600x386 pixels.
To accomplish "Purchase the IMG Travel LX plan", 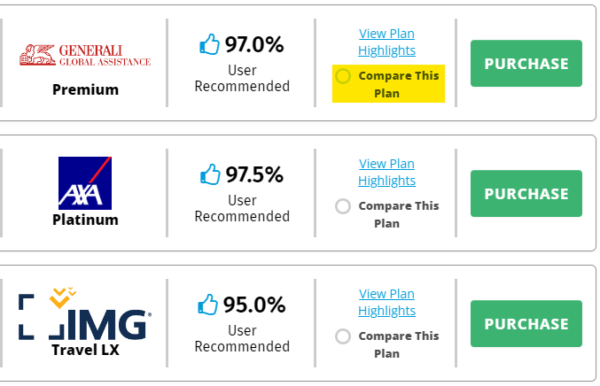I will pos(526,324).
